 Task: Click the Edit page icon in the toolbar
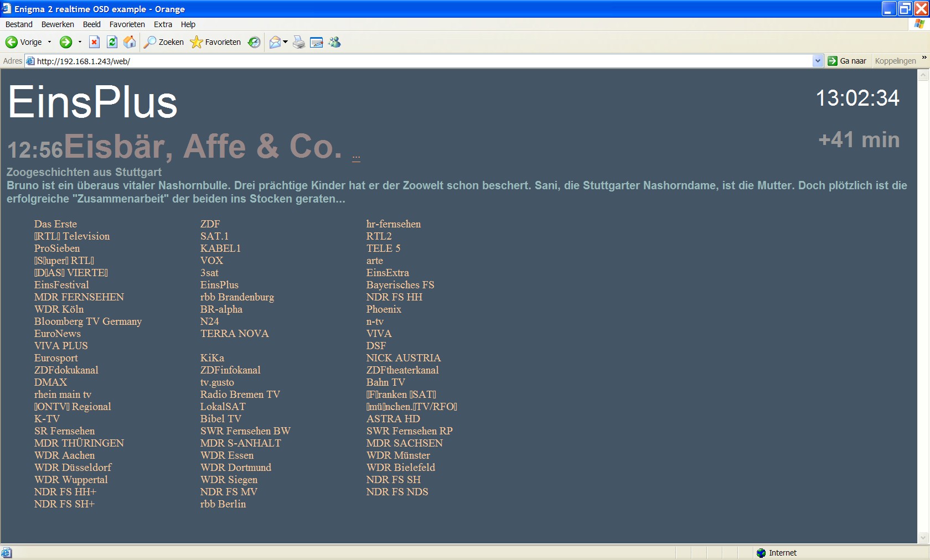(x=317, y=42)
